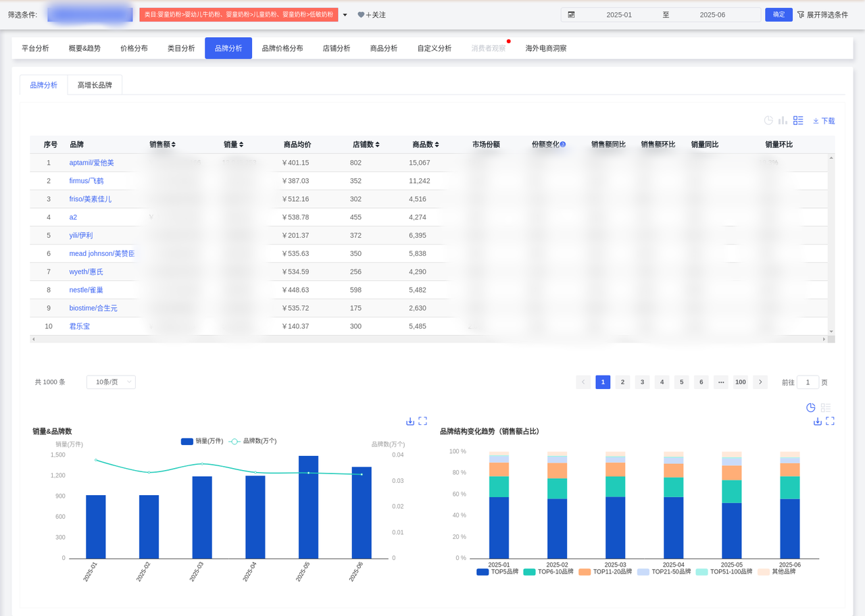
Task: Open 品牌价格分布 tab
Action: pyautogui.click(x=282, y=49)
